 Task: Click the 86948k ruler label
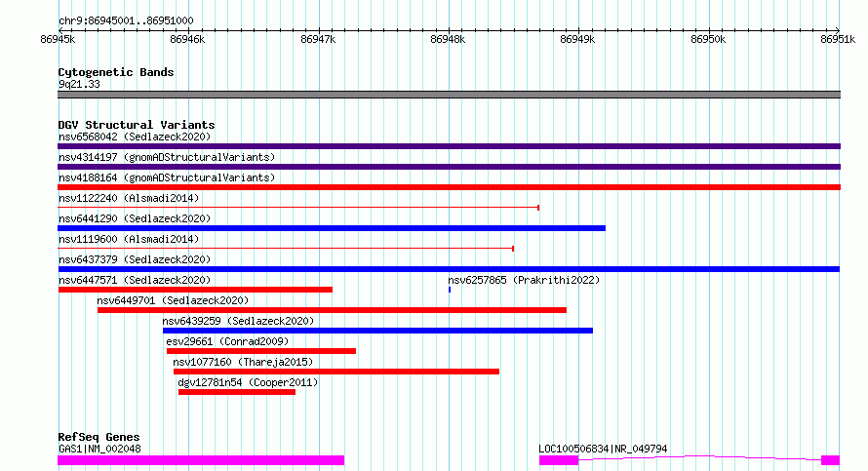(x=448, y=39)
